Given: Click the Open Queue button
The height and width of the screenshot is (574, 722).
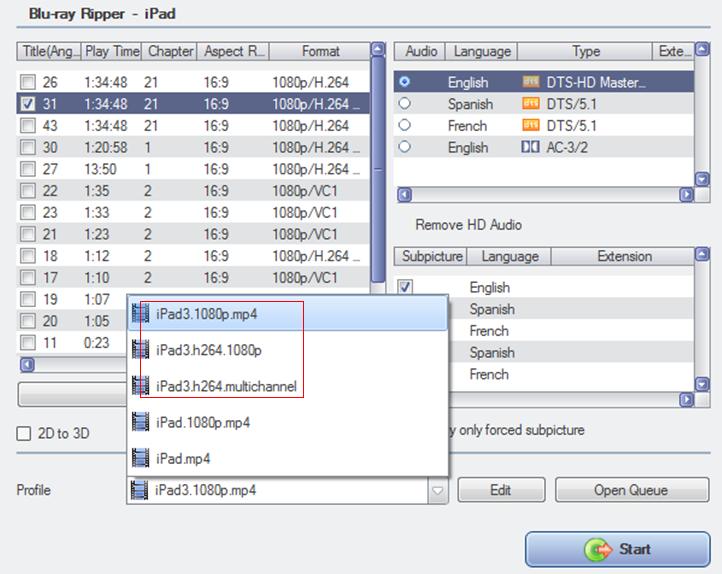Looking at the screenshot, I should (x=632, y=490).
